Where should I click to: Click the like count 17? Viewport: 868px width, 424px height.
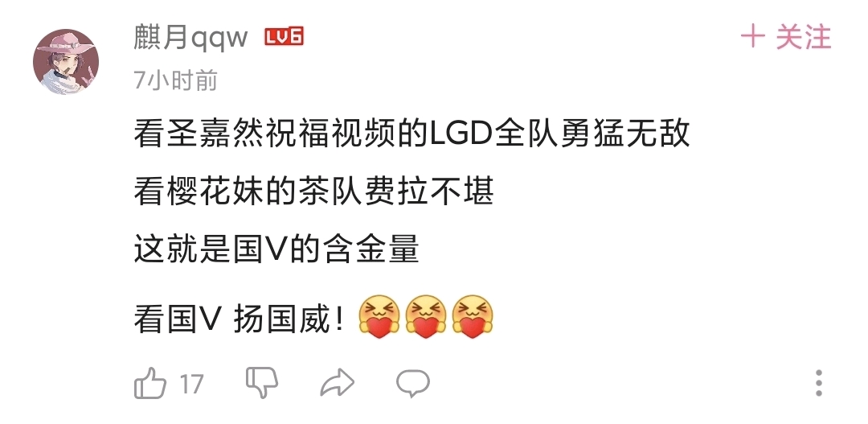click(x=191, y=384)
